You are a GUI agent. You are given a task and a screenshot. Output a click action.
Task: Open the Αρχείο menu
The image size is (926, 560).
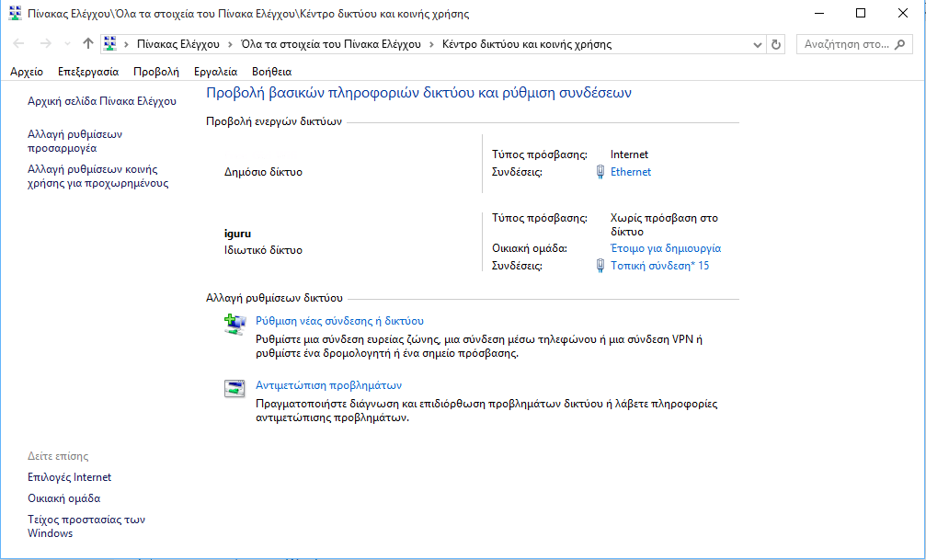[27, 71]
